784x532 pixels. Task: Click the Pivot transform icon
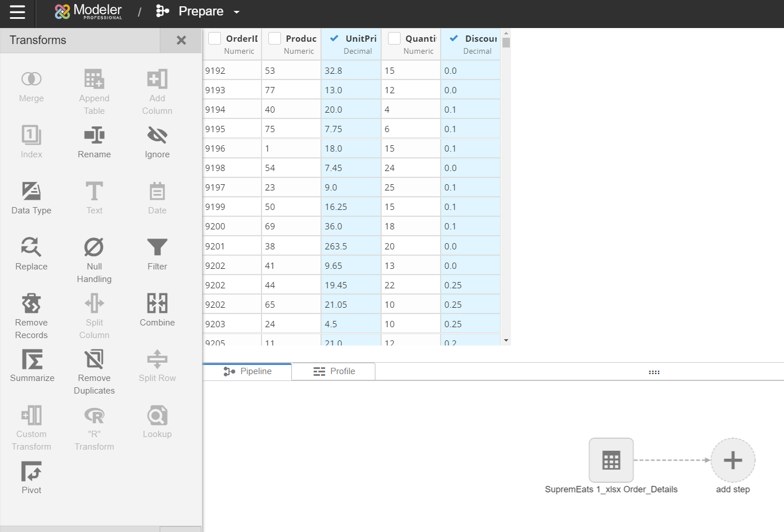pos(31,472)
